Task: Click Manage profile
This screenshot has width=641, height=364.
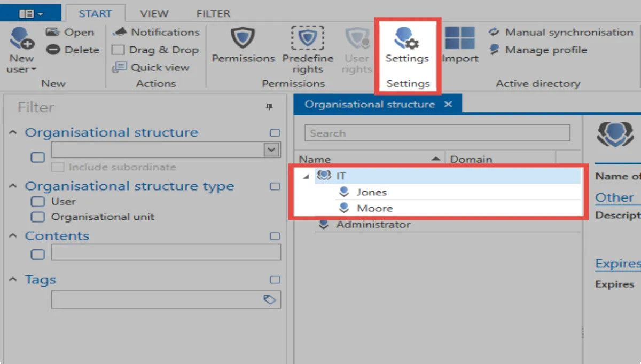Action: 538,50
